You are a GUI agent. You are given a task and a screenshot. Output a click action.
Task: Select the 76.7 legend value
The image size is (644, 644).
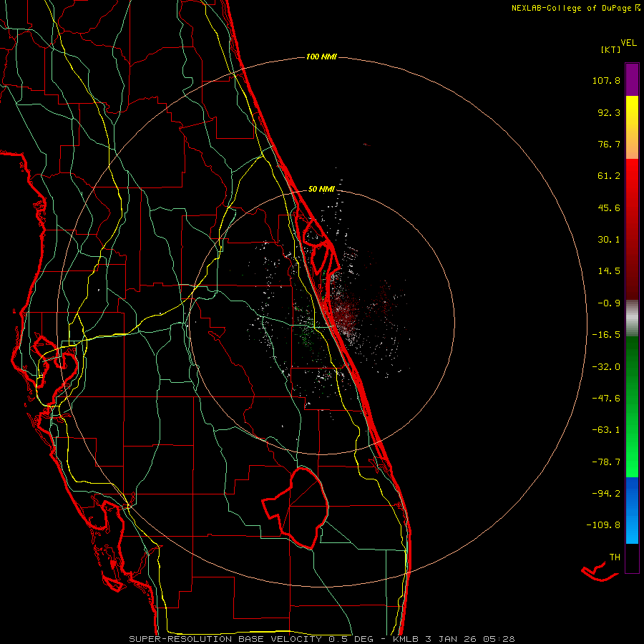click(609, 144)
